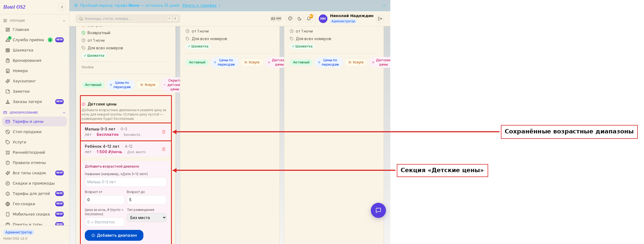
Task: Click Цены по периодам in the middle tariff card
Action: pos(224,62)
